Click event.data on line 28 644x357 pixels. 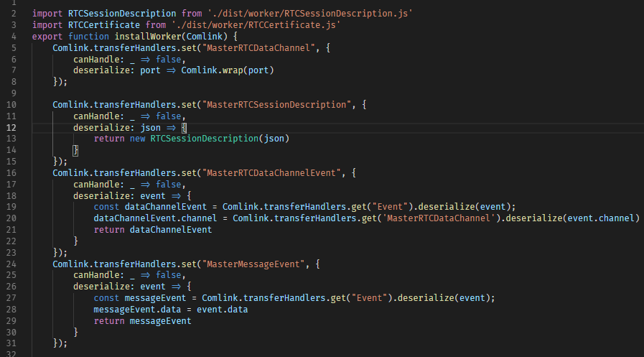tap(222, 310)
